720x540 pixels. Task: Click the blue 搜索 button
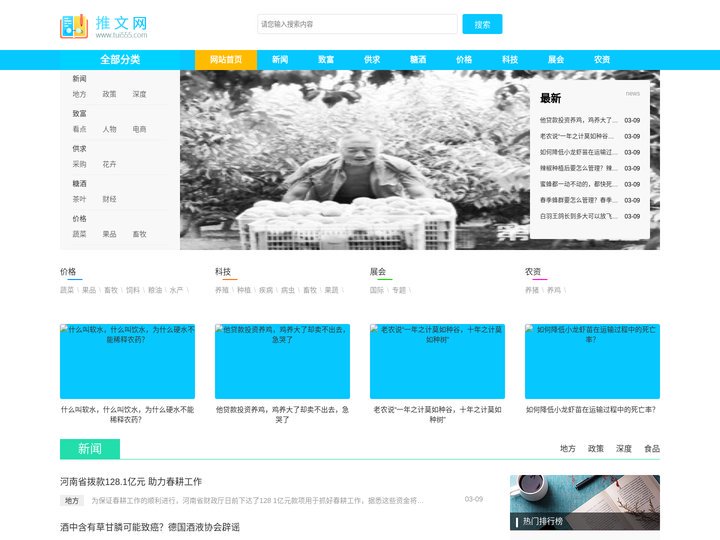tap(482, 24)
